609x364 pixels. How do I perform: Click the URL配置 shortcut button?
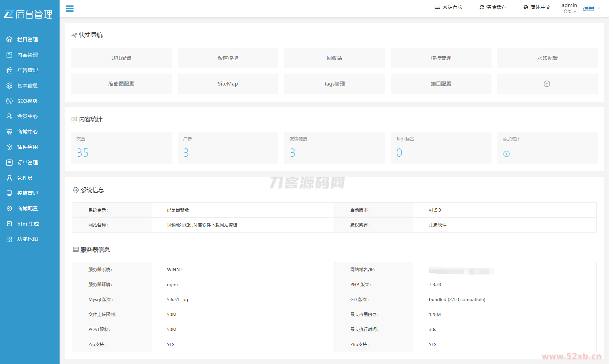point(121,58)
